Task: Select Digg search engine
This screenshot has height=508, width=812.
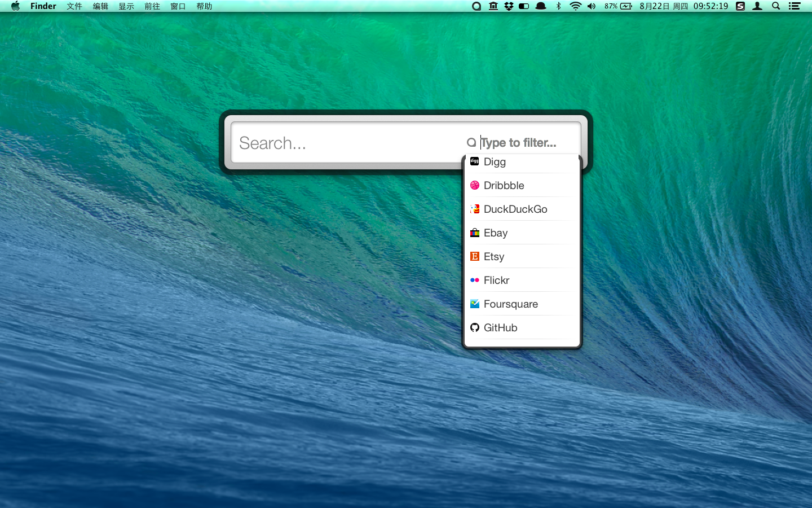Action: point(522,162)
